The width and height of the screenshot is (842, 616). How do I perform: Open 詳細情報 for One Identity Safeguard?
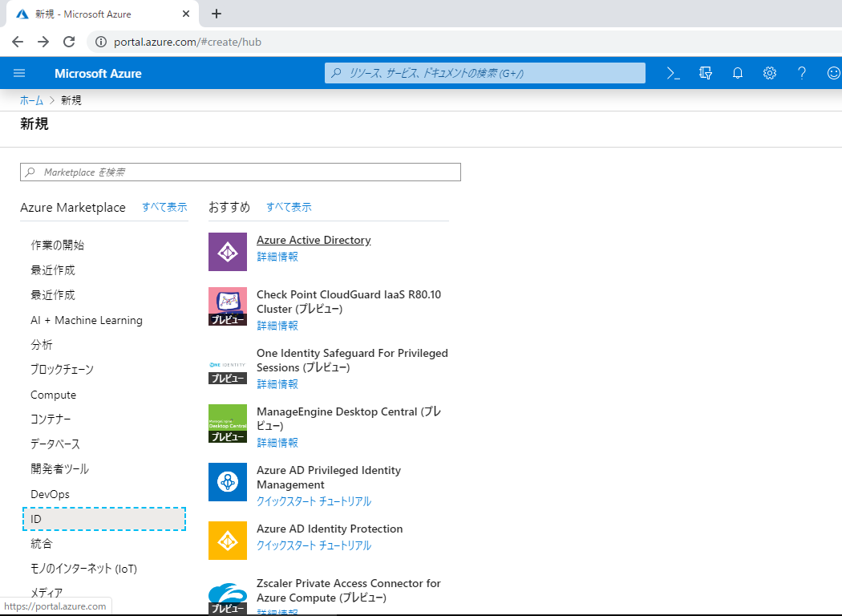pos(277,384)
